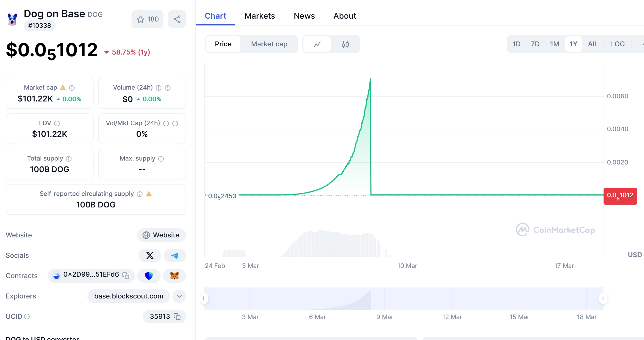Click Vol/Mkt Cap (24h) info icon
Screen dimensions: 644x340
166,124
